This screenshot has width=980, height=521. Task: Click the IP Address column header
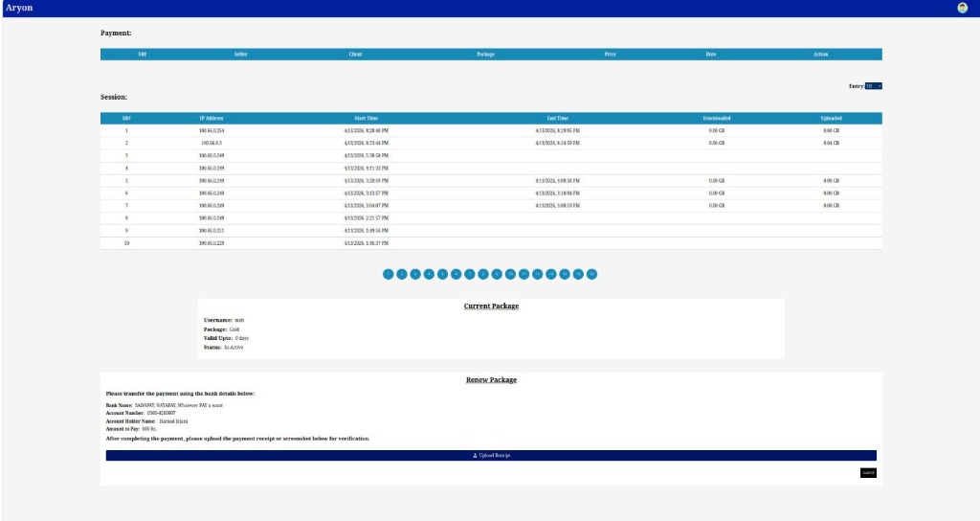pyautogui.click(x=212, y=118)
